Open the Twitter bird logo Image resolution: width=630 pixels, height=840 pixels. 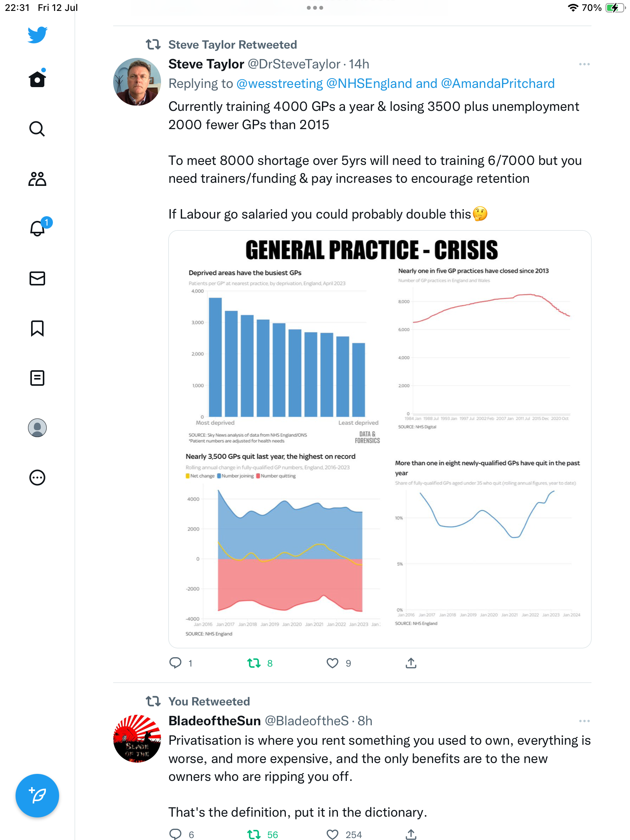37,35
